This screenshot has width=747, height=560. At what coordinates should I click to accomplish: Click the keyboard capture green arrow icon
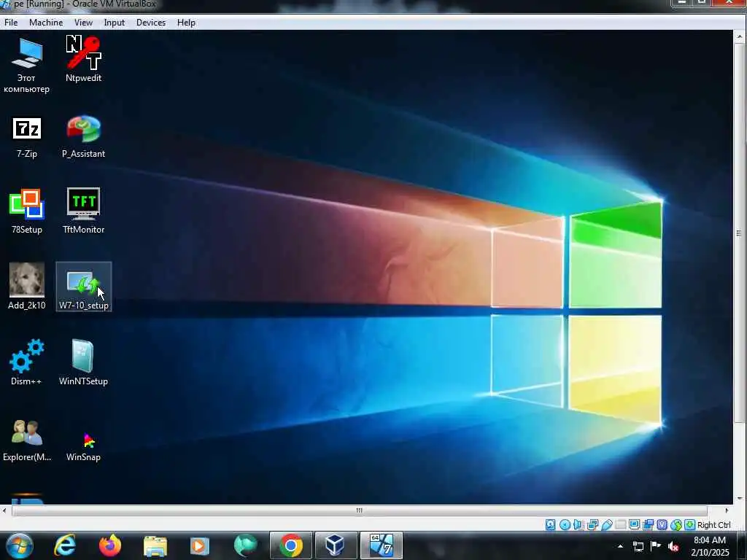(x=689, y=525)
